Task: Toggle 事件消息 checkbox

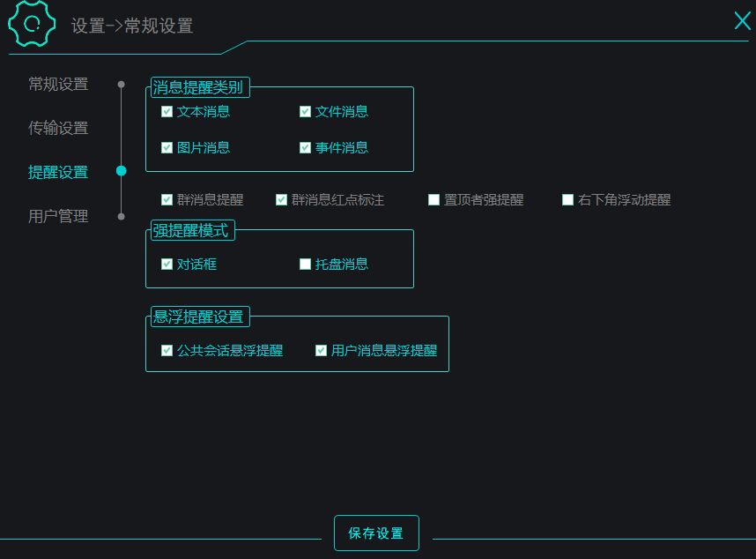Action: [x=305, y=147]
